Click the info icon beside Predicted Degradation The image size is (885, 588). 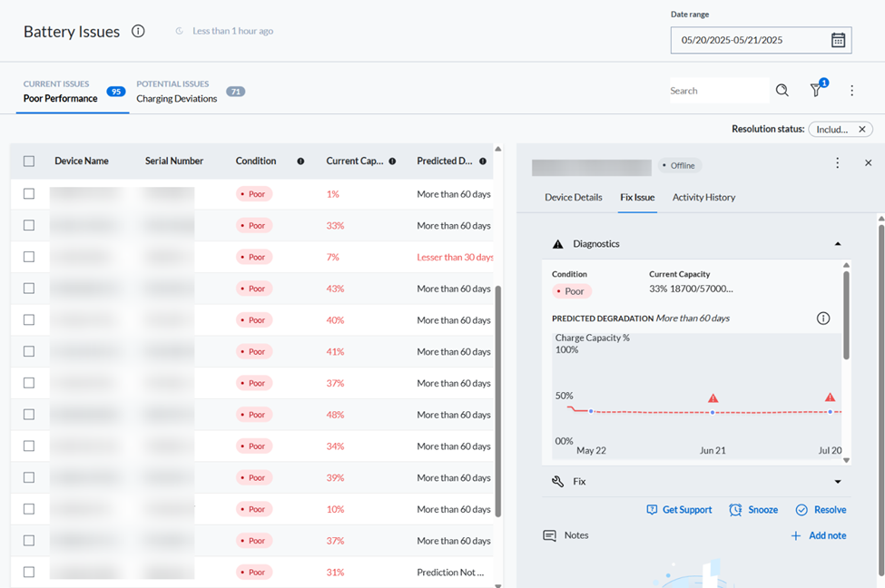[x=823, y=318]
